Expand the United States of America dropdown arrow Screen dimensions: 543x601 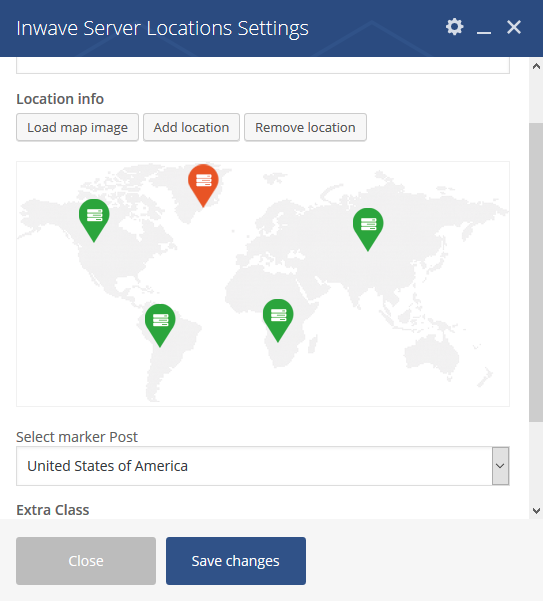(500, 466)
